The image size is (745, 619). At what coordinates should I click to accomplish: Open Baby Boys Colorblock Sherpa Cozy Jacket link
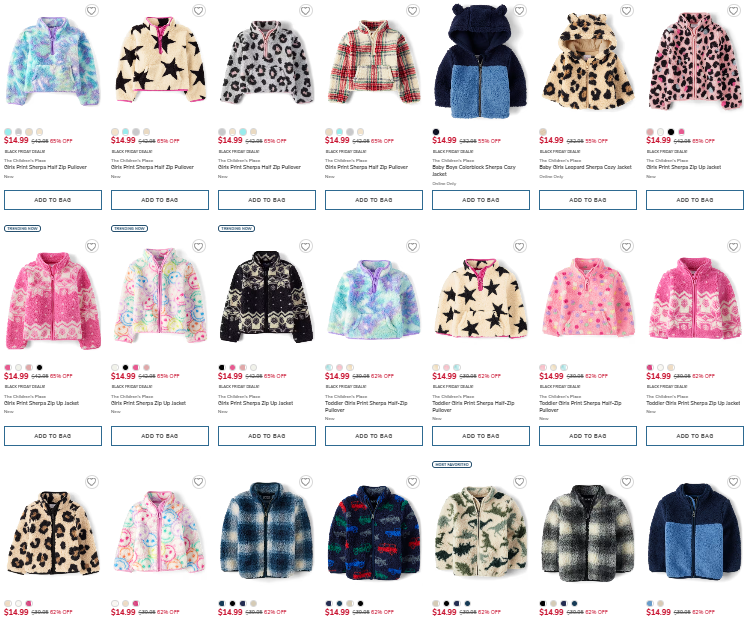[474, 170]
